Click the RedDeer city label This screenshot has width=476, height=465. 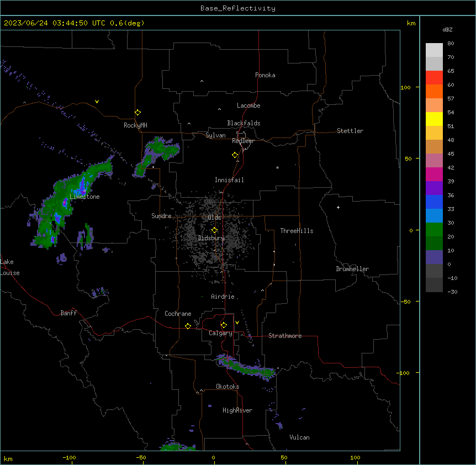point(243,141)
